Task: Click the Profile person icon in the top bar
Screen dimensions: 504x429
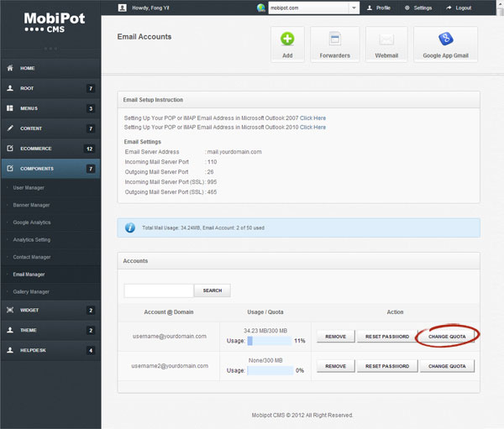Action: tap(370, 8)
